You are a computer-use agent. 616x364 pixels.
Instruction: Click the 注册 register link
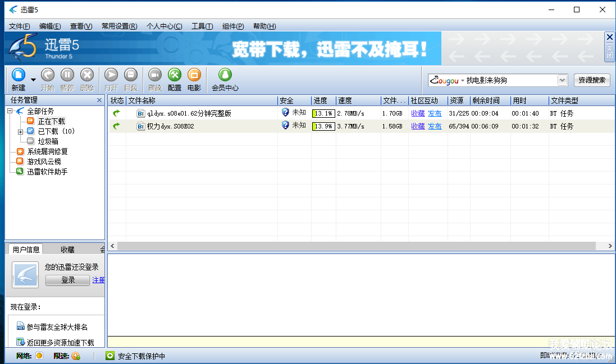[98, 280]
